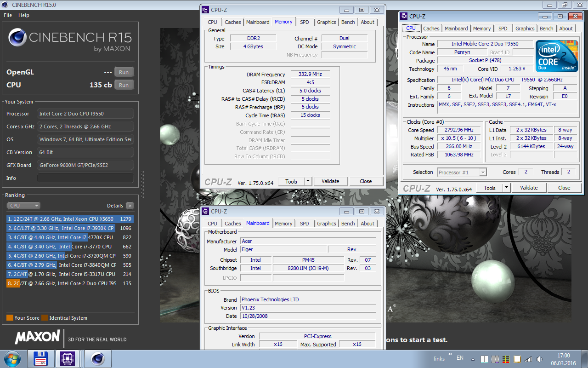
Task: Open Tools dropdown arrow in Memory window
Action: pyautogui.click(x=308, y=181)
